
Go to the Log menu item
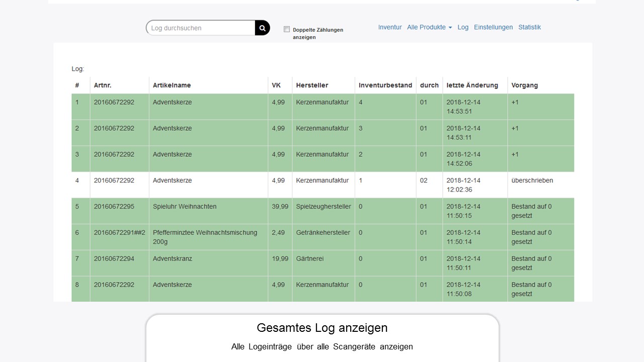(x=463, y=27)
